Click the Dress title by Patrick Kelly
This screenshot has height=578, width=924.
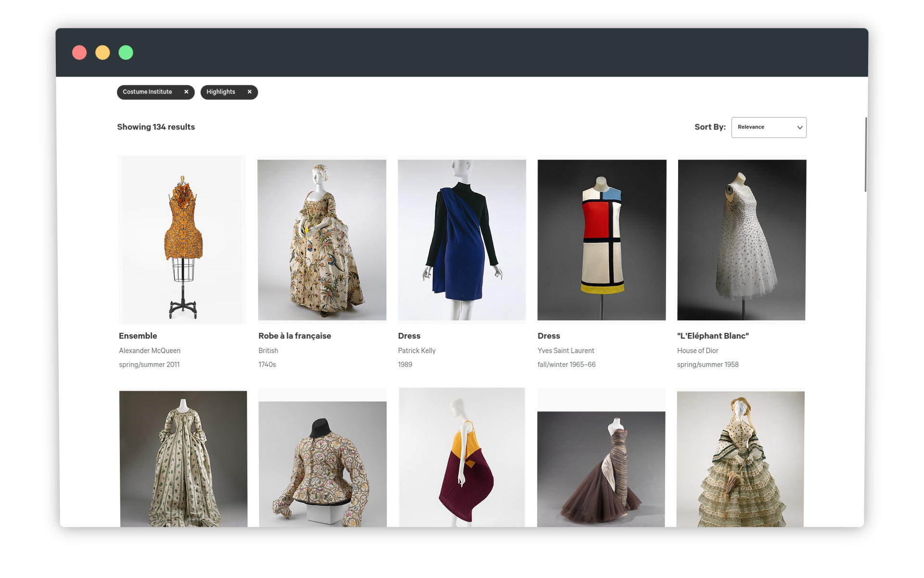[x=409, y=336]
